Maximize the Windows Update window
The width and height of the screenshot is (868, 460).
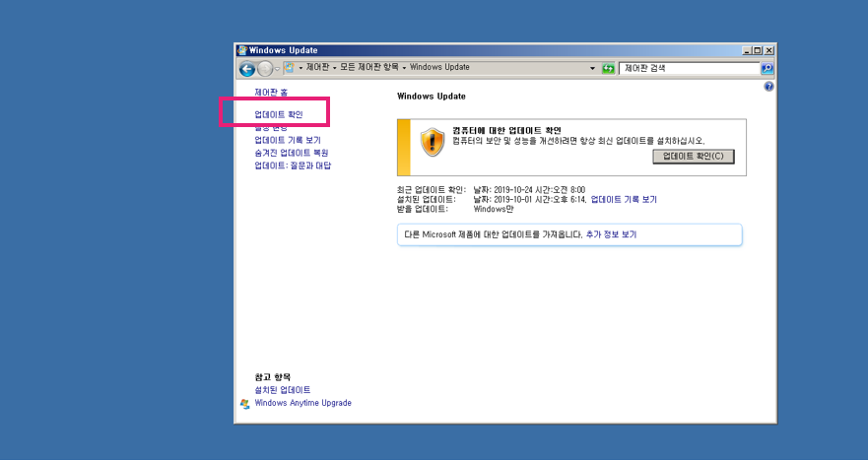pyautogui.click(x=758, y=50)
